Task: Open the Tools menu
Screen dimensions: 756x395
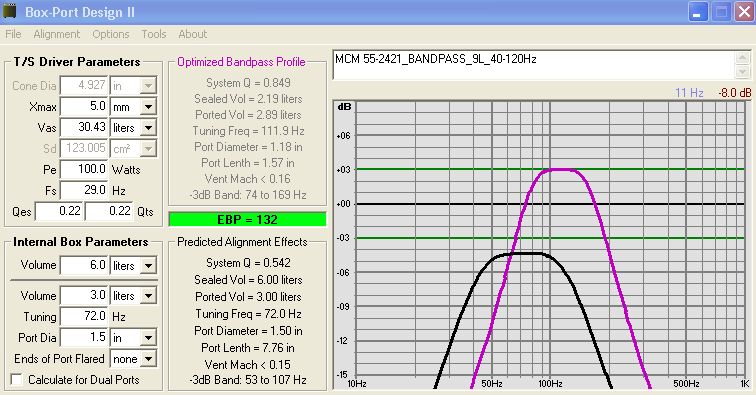Action: click(x=153, y=34)
